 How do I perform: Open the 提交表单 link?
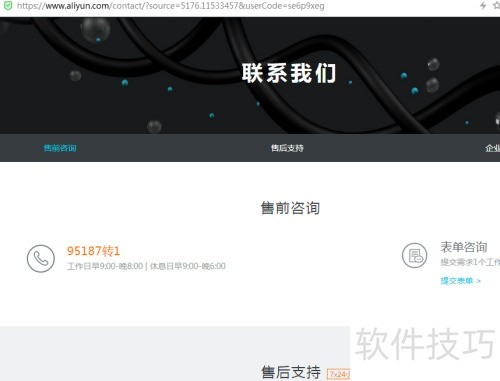(460, 281)
